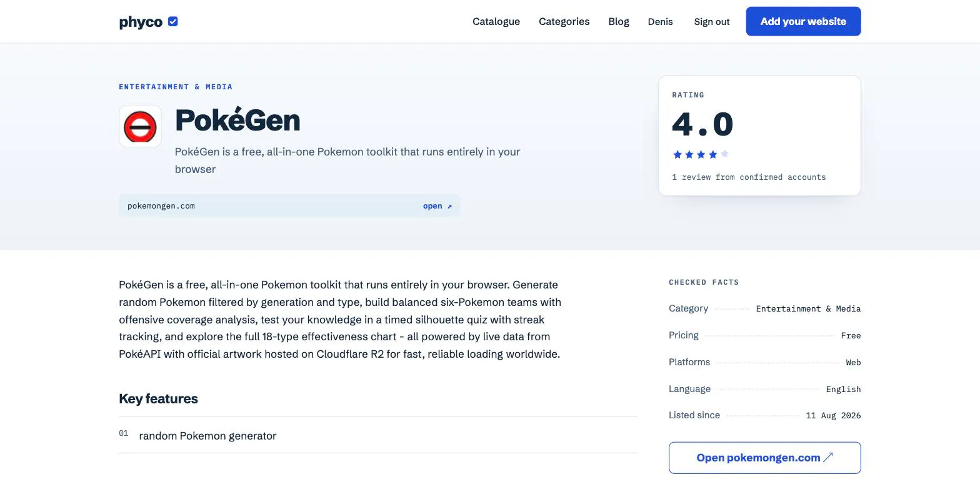
Task: Click the Checked Facts heading
Action: click(x=704, y=282)
